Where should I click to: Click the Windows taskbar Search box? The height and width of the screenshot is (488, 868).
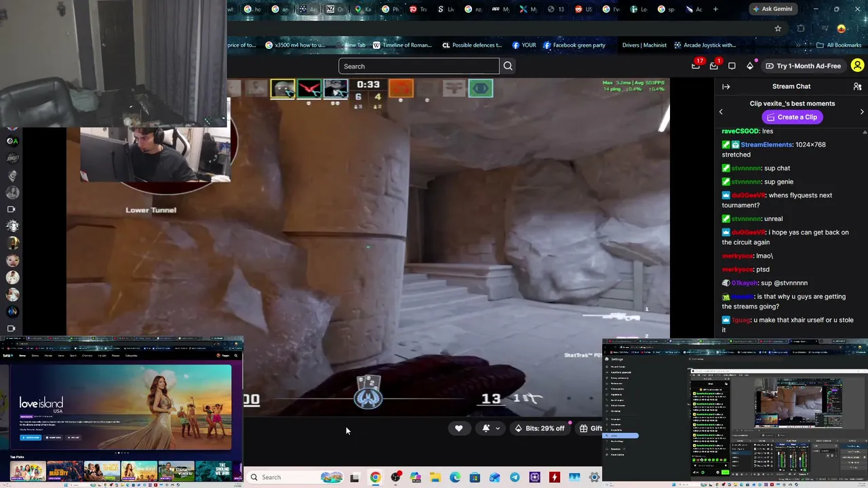tap(296, 477)
